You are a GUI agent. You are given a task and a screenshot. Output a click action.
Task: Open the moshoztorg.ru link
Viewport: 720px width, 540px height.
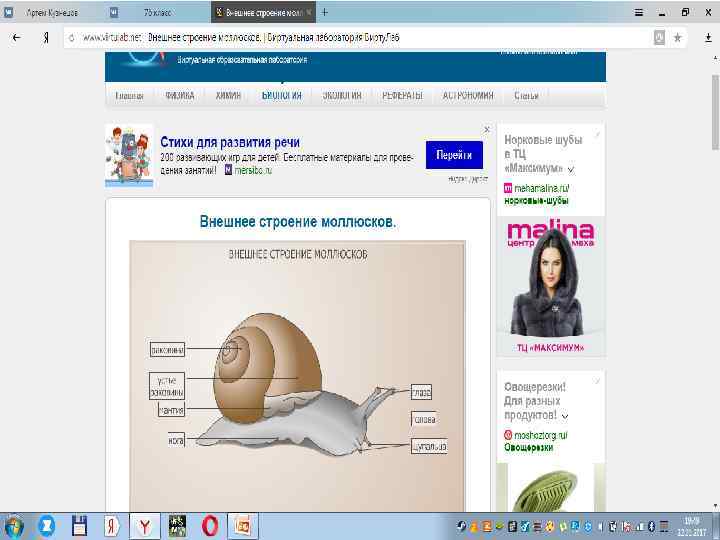tap(540, 435)
